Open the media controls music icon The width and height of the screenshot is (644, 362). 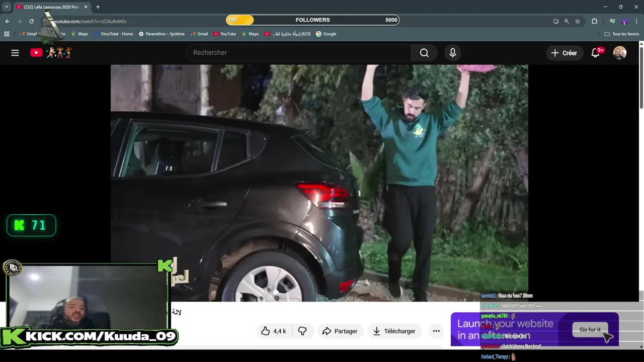(x=612, y=21)
